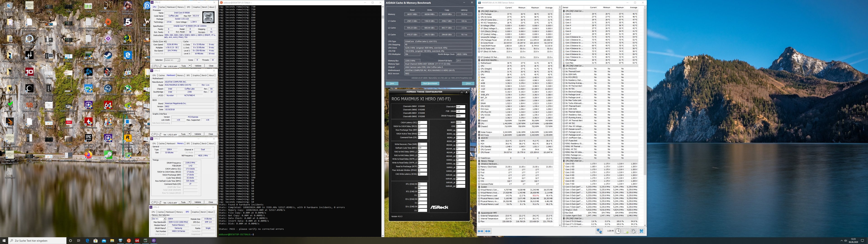Click AIDA64 icon in the taskbar
The height and width of the screenshot is (244, 868).
point(137,241)
